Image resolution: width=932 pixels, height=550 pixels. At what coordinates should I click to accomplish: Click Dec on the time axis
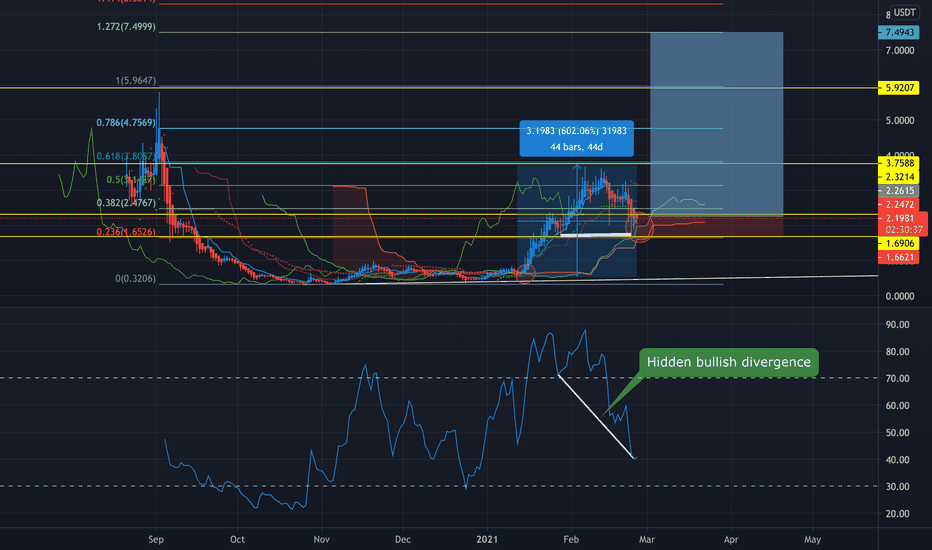coord(402,539)
